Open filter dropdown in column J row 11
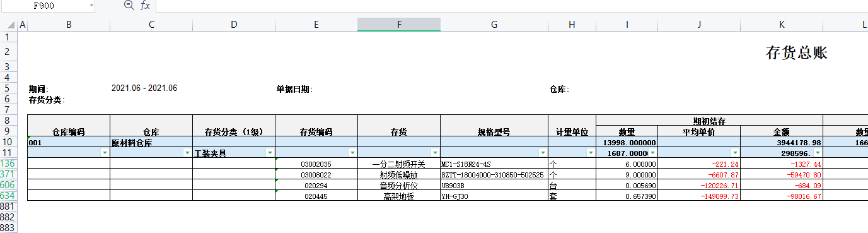The height and width of the screenshot is (233, 868). point(735,153)
